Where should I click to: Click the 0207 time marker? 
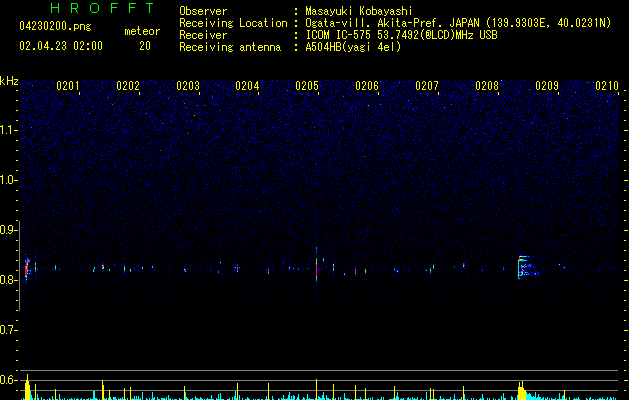pos(427,86)
